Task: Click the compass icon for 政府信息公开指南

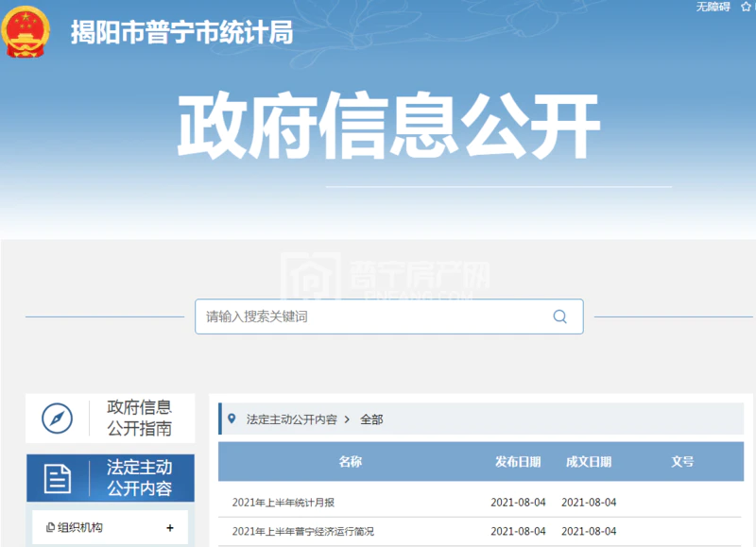Action: coord(57,419)
